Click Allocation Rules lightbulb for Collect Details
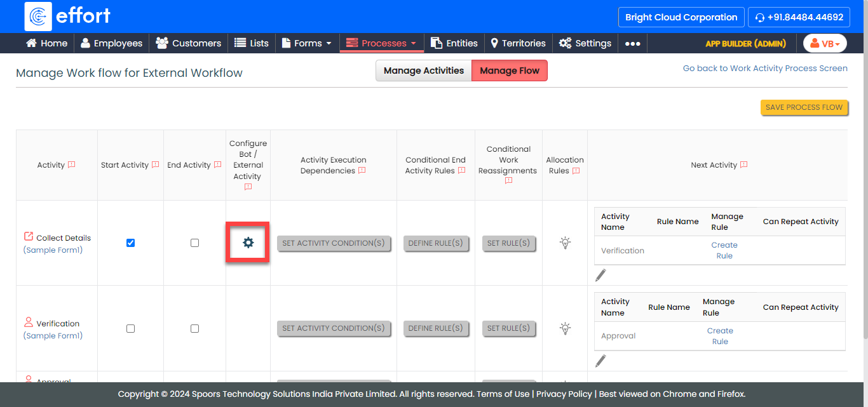Image resolution: width=868 pixels, height=407 pixels. (x=565, y=243)
